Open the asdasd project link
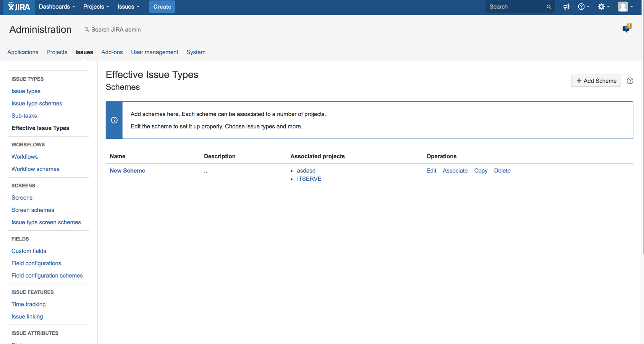 (306, 170)
